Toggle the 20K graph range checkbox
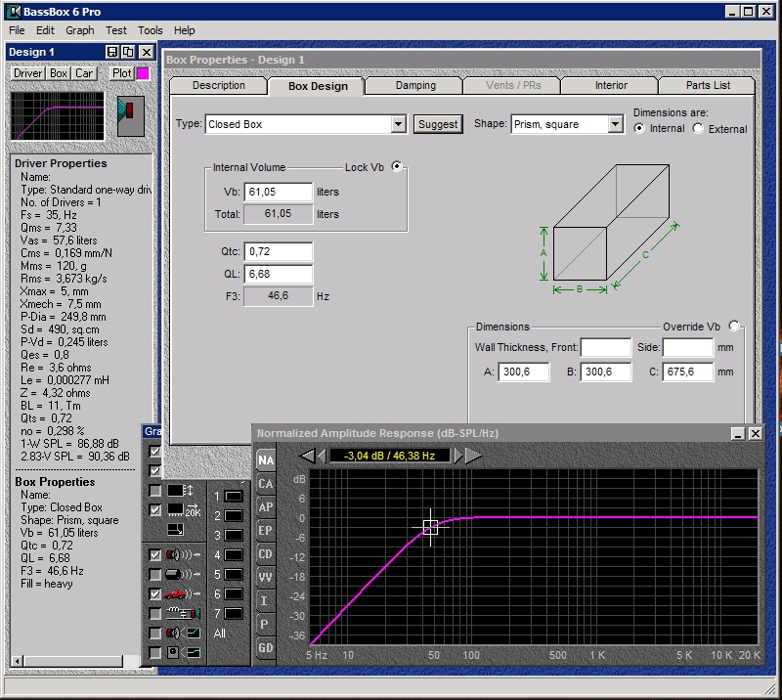Viewport: 782px width, 700px height. (155, 509)
